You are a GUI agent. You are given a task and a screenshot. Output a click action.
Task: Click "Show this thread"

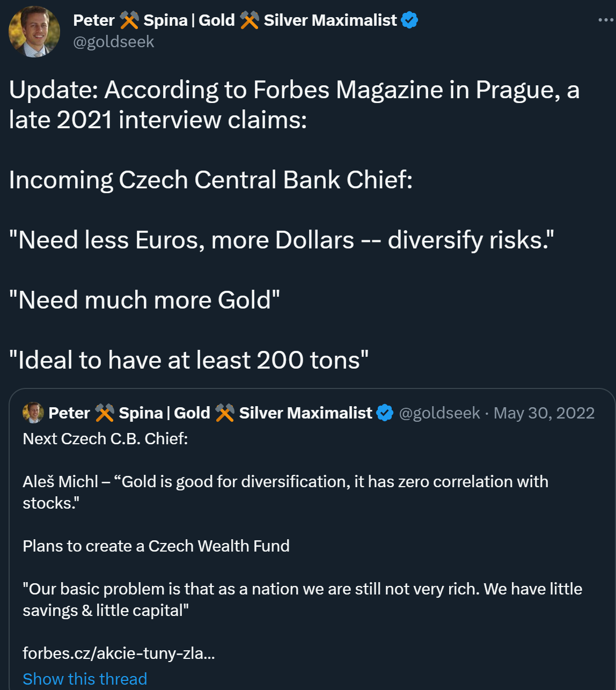click(x=85, y=679)
